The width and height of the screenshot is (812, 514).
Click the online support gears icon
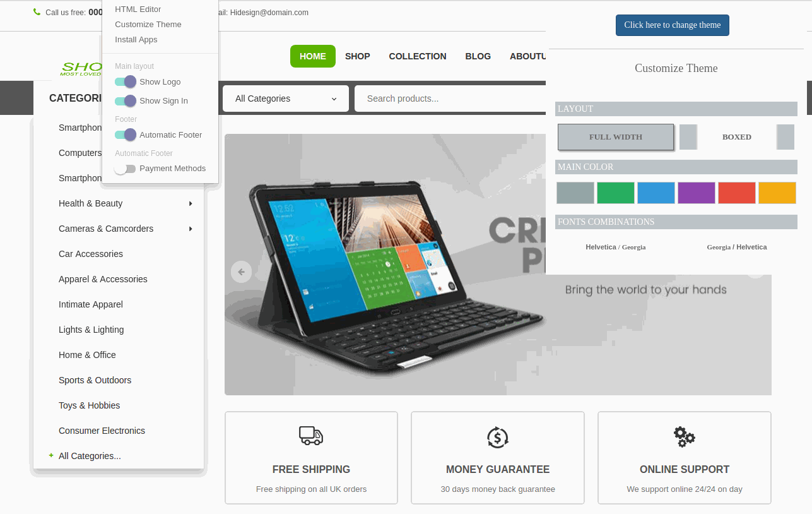tap(685, 437)
